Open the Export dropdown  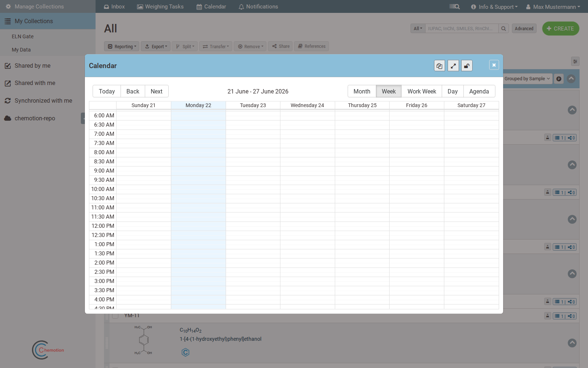(x=156, y=46)
